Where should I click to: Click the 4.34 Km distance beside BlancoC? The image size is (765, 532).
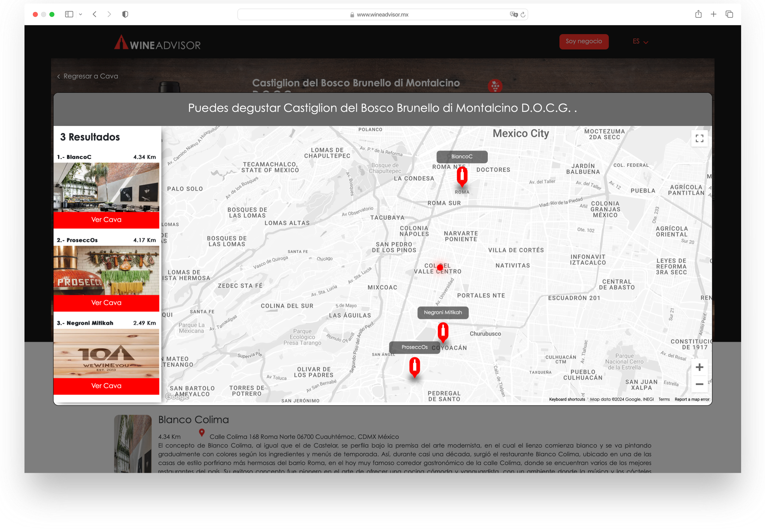point(145,157)
